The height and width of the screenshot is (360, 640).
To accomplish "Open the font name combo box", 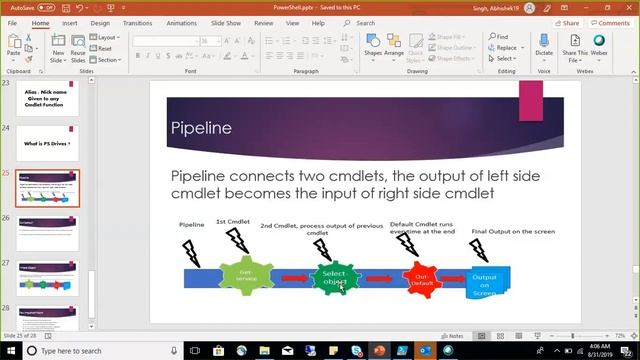I will pos(166,41).
